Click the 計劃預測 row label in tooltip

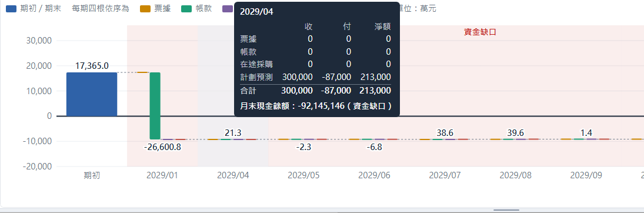256,77
